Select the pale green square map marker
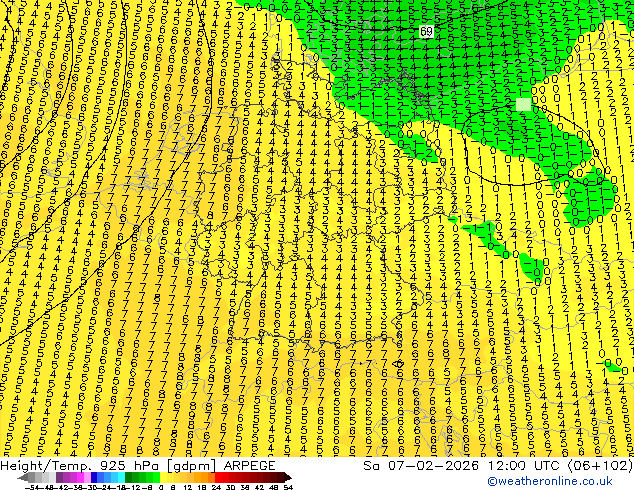Viewport: 634px width, 490px height. click(523, 104)
